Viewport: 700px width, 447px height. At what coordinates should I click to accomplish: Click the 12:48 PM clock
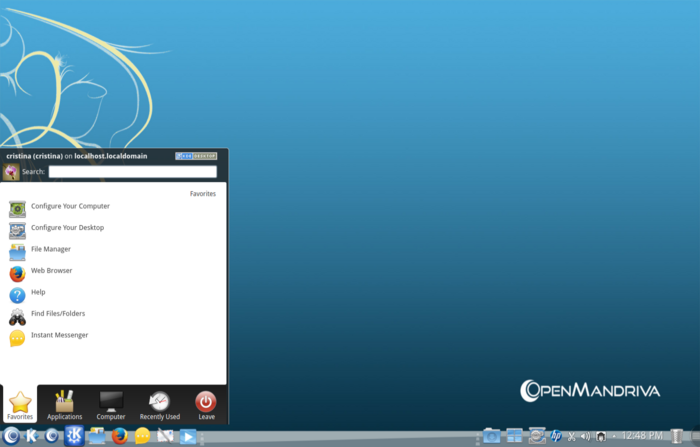642,436
